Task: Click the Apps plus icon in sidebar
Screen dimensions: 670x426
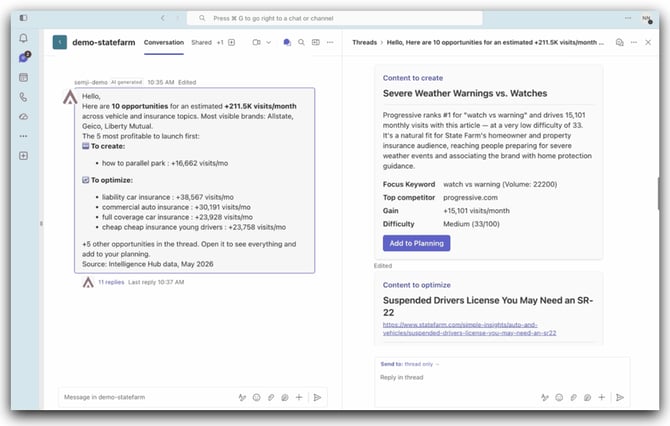Action: point(24,156)
